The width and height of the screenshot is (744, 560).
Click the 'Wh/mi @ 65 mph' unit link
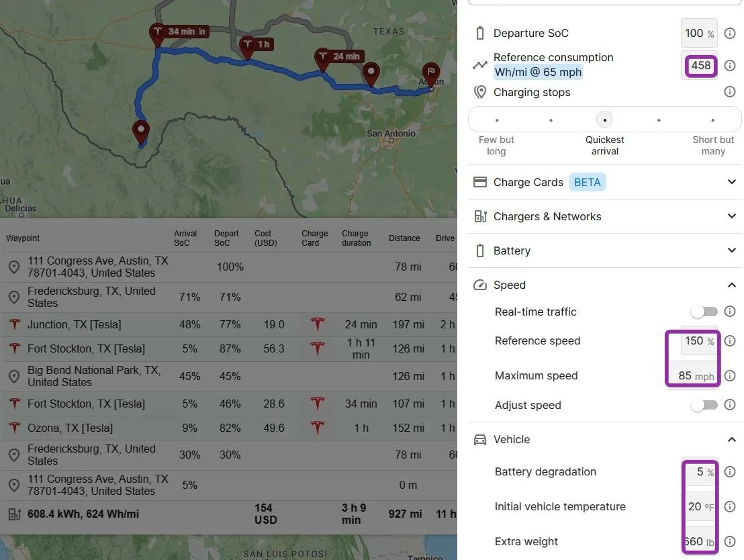(x=538, y=72)
